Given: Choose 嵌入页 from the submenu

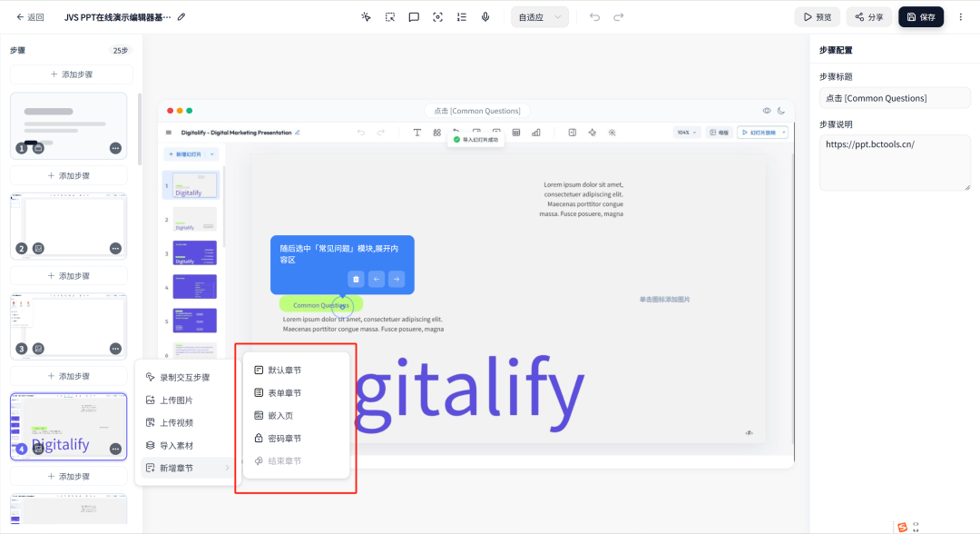Looking at the screenshot, I should click(296, 415).
